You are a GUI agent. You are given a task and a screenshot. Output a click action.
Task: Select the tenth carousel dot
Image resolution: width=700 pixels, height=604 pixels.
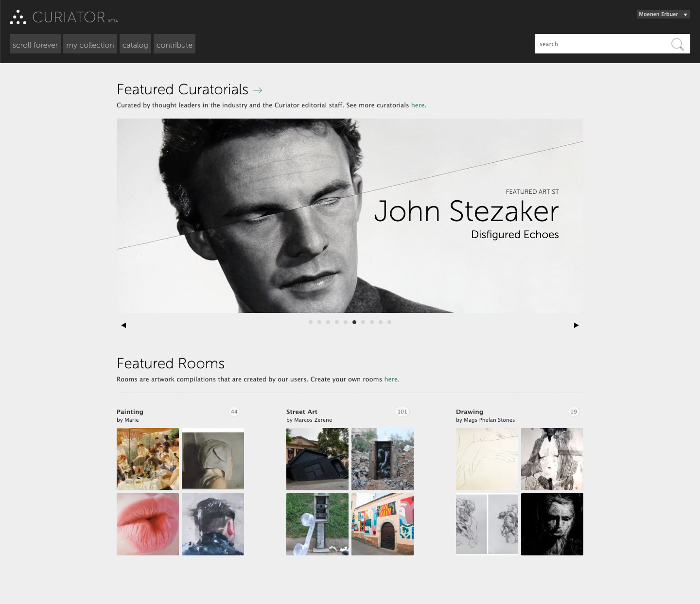tap(389, 322)
